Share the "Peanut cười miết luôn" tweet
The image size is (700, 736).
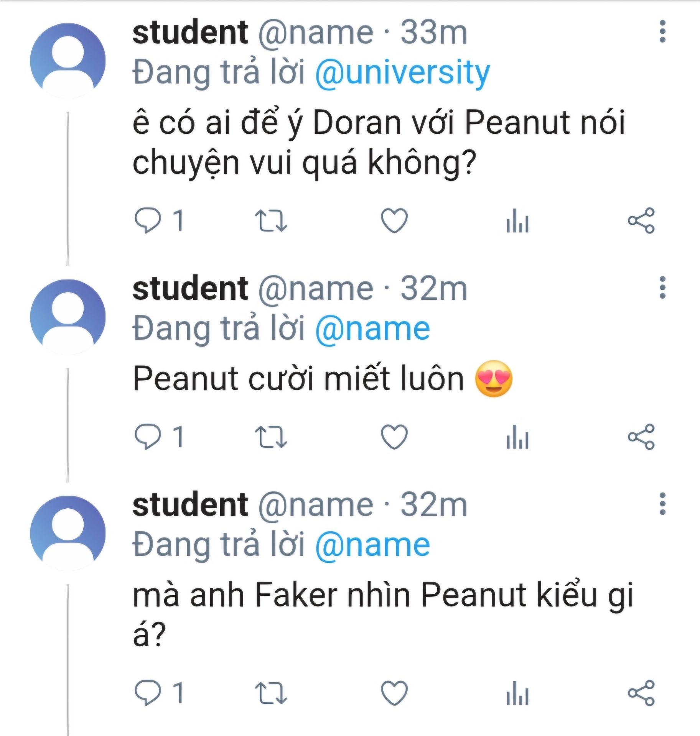(641, 437)
